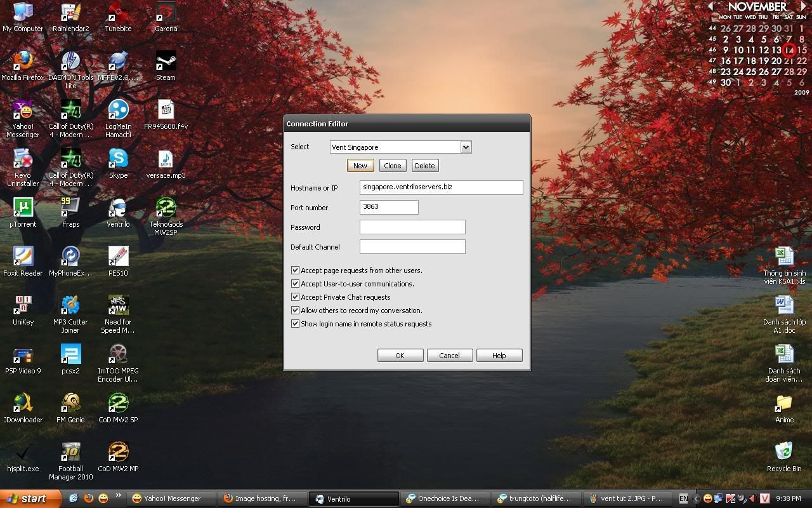Click the Delete button
The height and width of the screenshot is (508, 812).
425,166
